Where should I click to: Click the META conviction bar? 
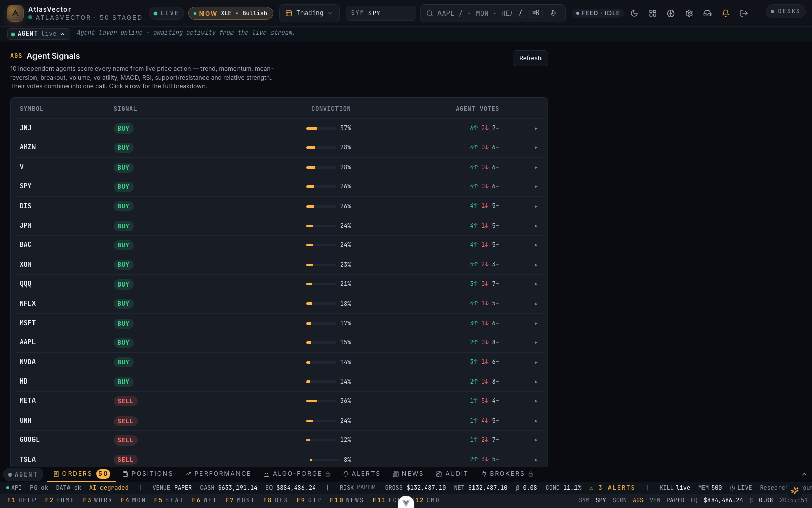321,401
